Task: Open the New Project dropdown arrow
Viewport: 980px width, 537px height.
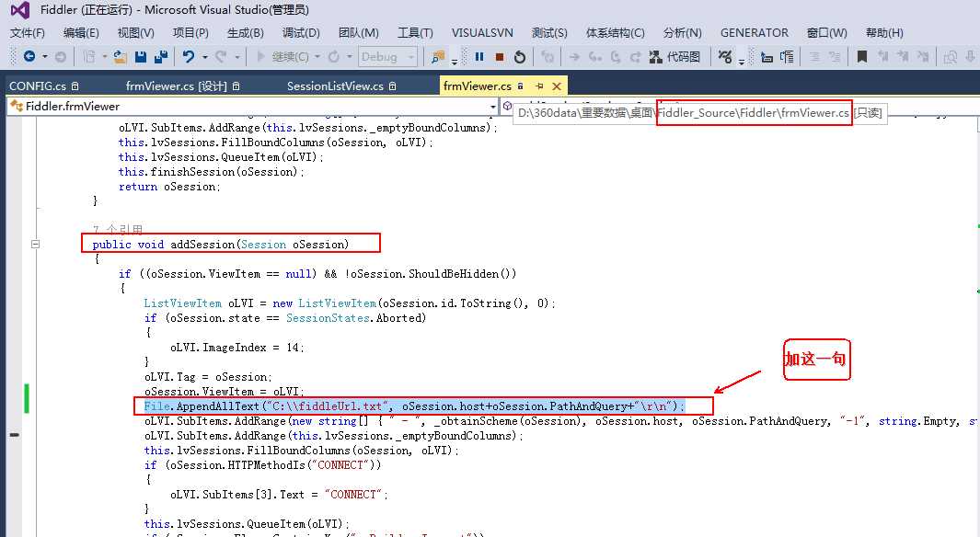Action: tap(104, 57)
